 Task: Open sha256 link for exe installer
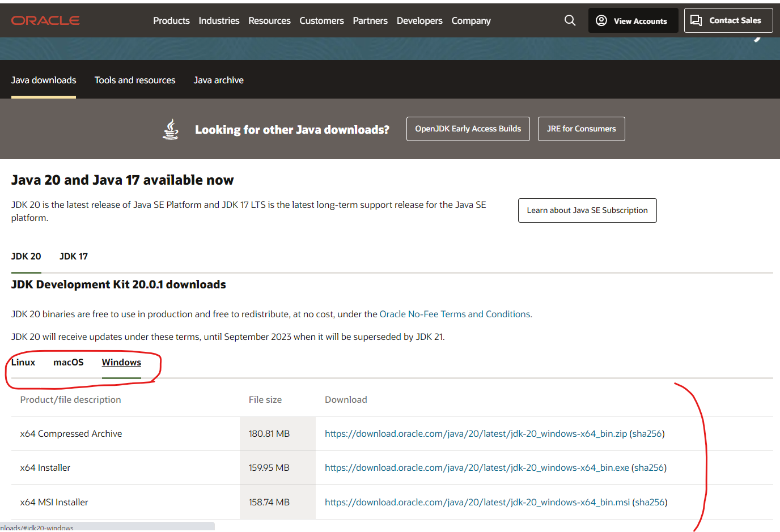pyautogui.click(x=649, y=467)
